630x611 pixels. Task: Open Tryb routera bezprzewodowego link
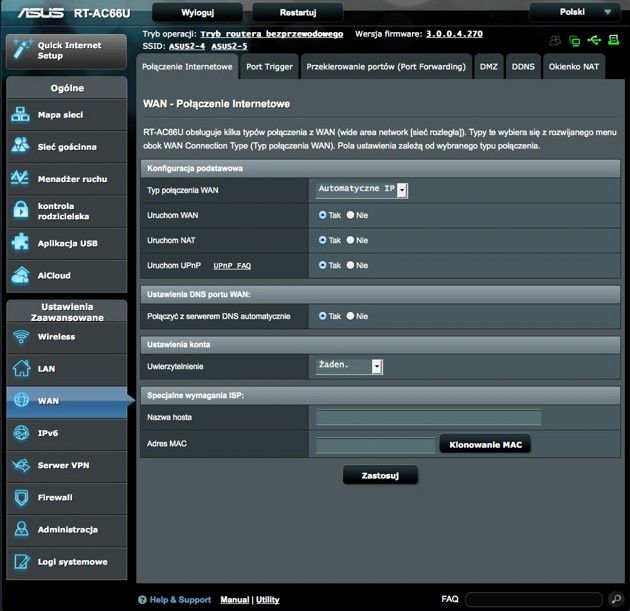272,34
